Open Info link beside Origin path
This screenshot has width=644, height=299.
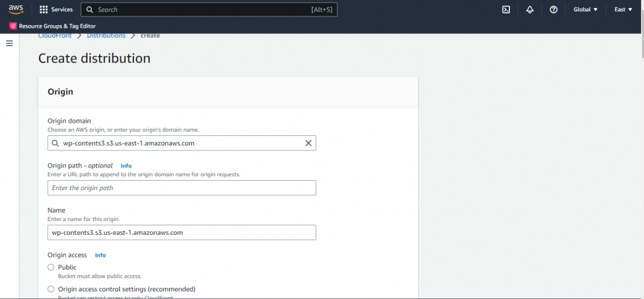[126, 166]
